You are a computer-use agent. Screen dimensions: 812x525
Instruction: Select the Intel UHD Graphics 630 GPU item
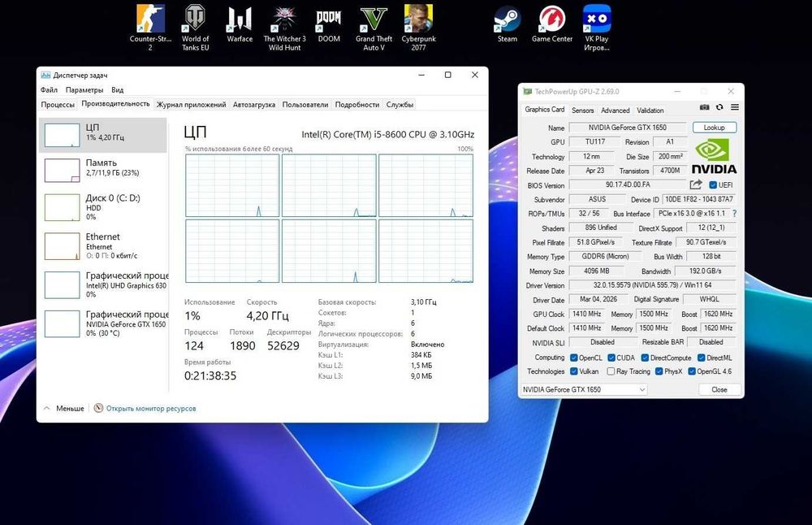click(x=103, y=284)
